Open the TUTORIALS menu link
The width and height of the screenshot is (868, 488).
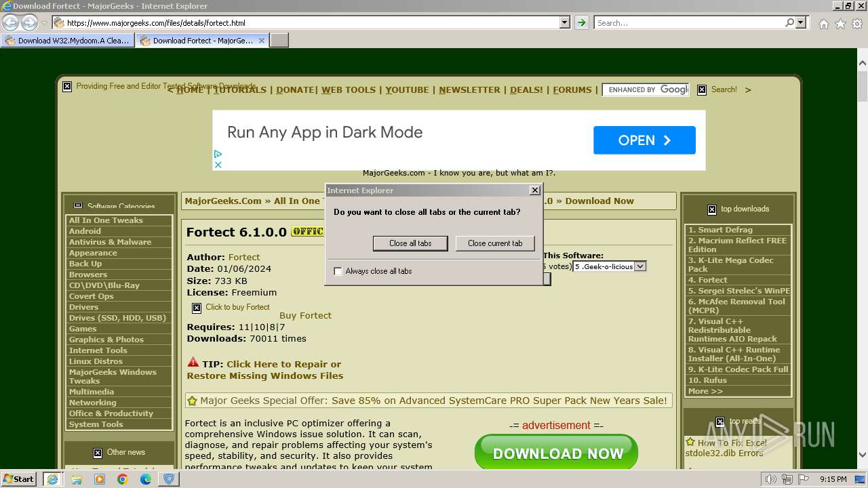tap(240, 89)
